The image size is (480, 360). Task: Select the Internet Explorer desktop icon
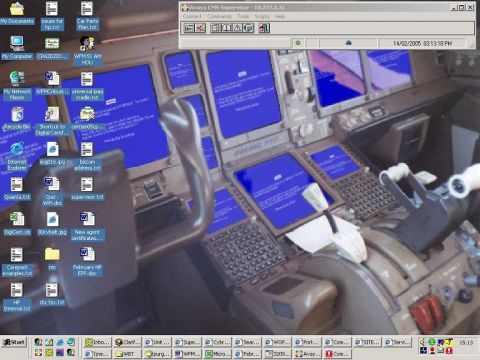pos(17,156)
